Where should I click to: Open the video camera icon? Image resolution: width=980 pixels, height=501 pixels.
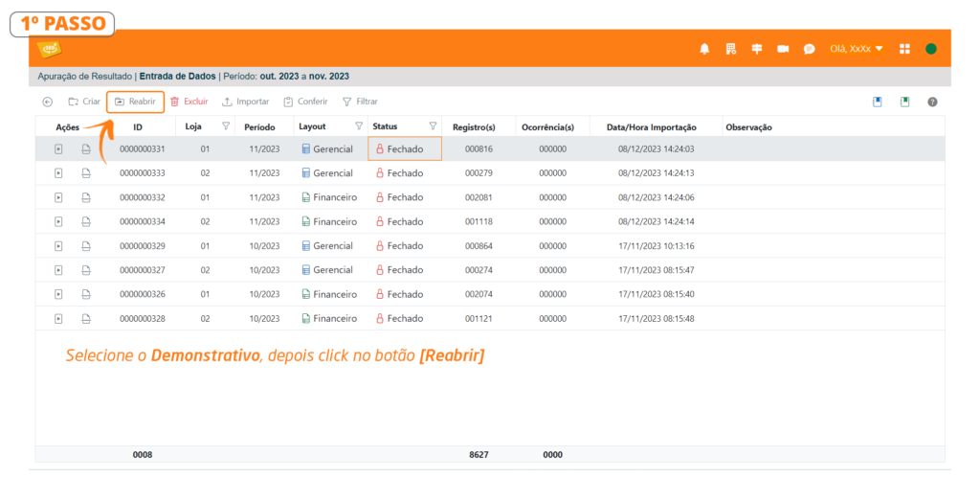pyautogui.click(x=783, y=49)
